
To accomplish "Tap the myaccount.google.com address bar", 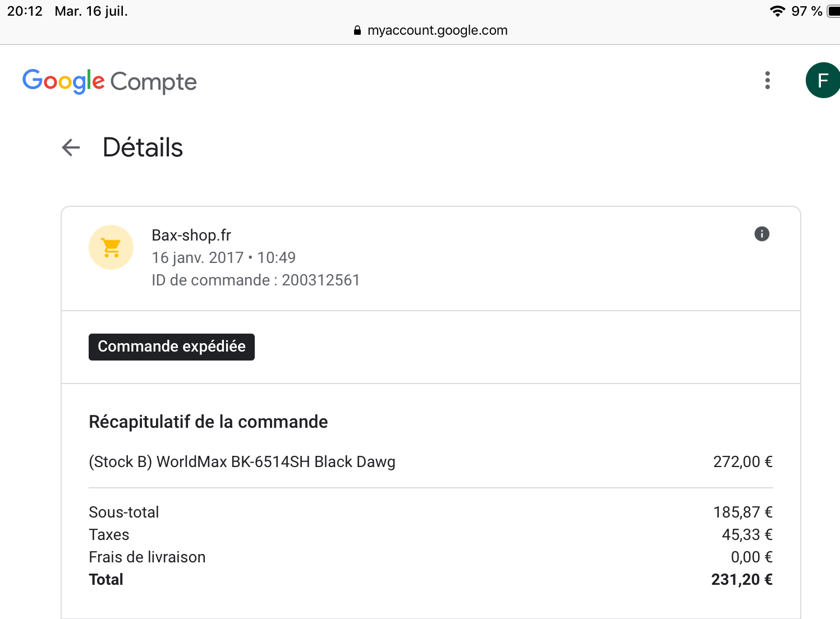I will 437,30.
